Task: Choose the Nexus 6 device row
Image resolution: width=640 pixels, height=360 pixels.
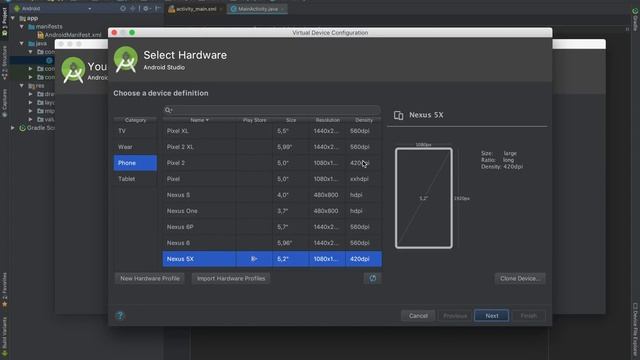Action: 272,243
